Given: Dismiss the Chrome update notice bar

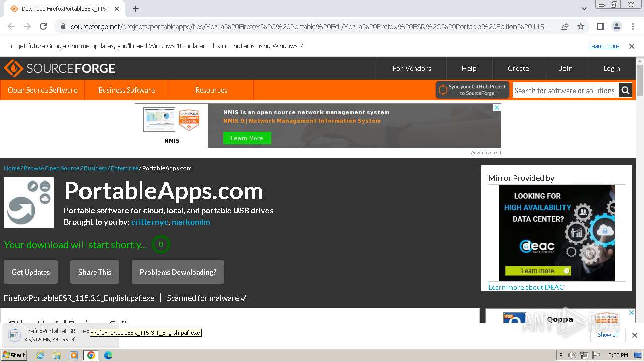Looking at the screenshot, I should pos(632,46).
